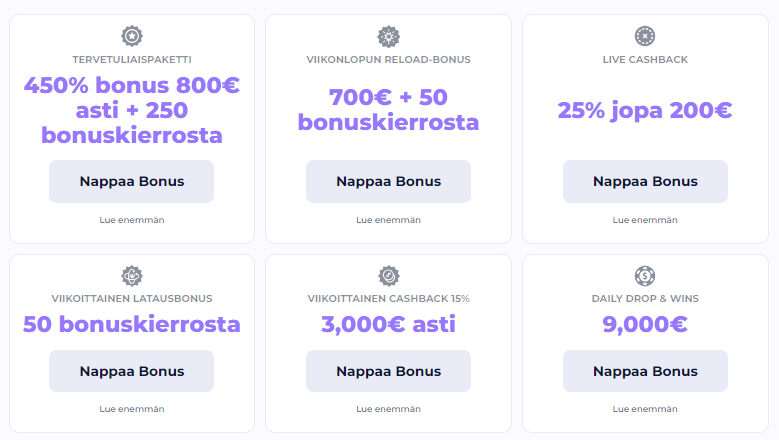Claim Viikoittainen Cashback 15% bonus button
779x440 pixels.
[x=389, y=371]
